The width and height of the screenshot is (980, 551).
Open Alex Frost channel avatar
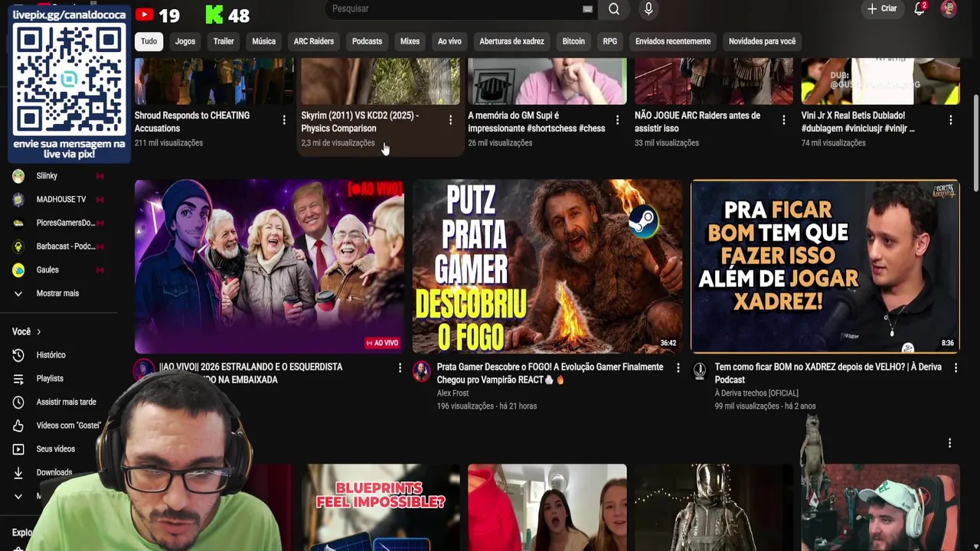422,372
